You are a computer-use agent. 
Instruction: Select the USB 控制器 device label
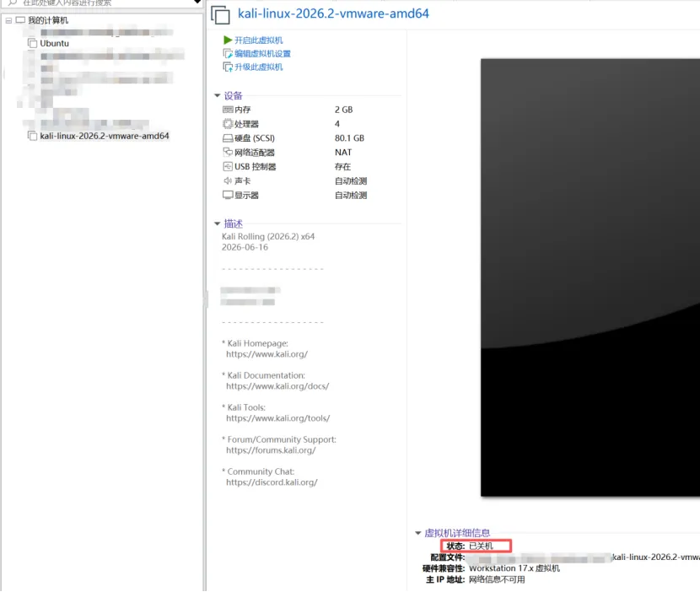(x=256, y=166)
